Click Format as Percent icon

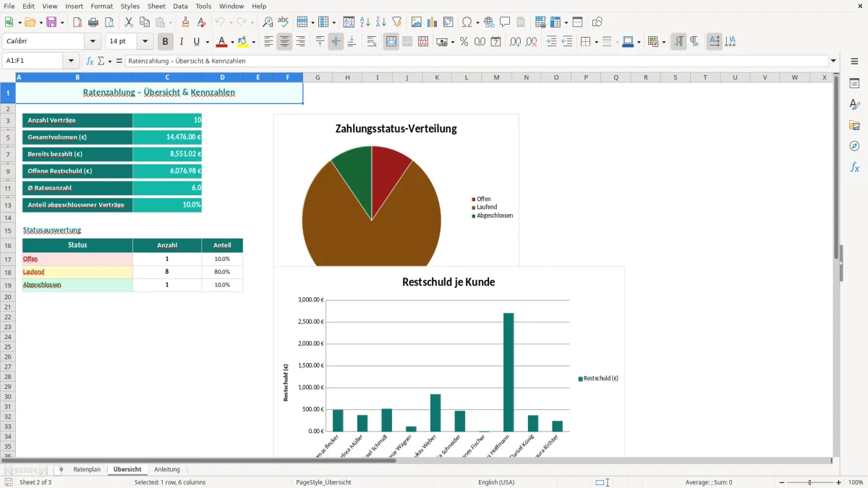tap(464, 42)
